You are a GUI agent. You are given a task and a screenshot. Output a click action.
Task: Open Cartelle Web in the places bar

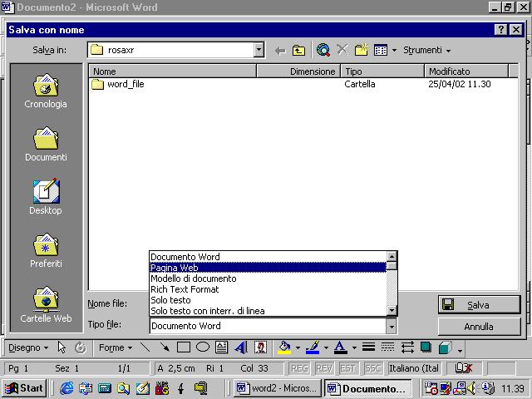tap(46, 304)
